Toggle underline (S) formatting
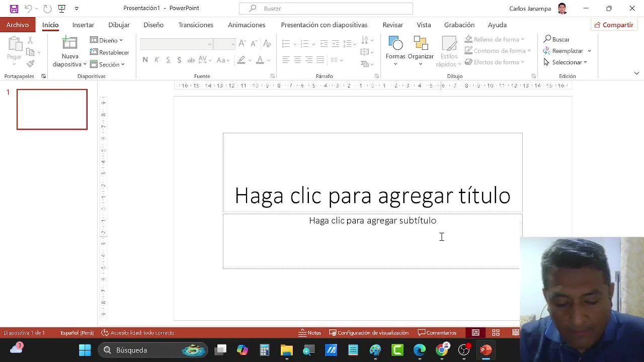 (168, 60)
